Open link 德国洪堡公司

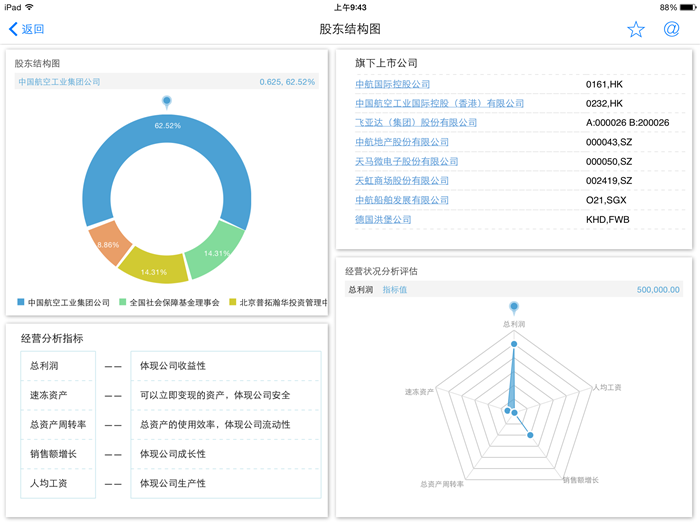click(383, 219)
